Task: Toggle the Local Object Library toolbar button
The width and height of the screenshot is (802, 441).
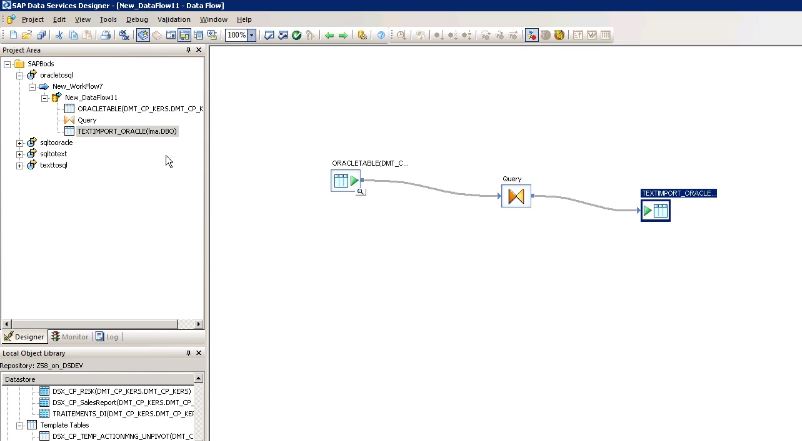Action: click(x=143, y=35)
